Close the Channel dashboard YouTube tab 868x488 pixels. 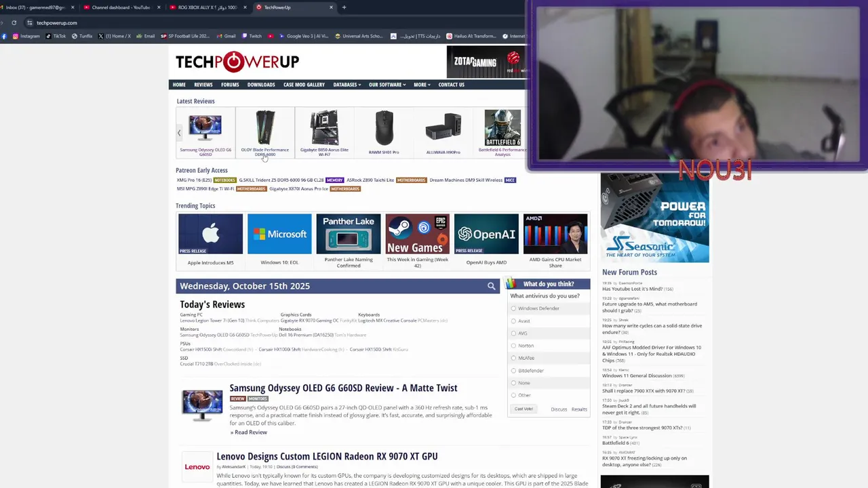point(159,7)
